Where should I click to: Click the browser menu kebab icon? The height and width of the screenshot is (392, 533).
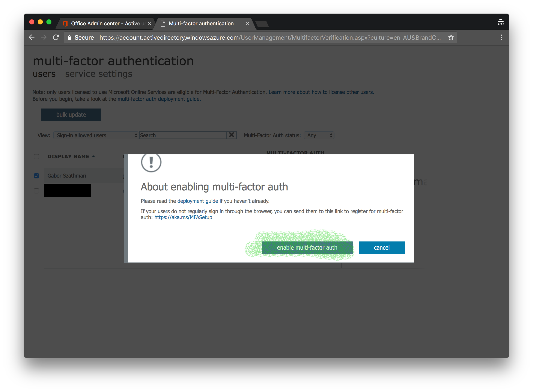(501, 38)
